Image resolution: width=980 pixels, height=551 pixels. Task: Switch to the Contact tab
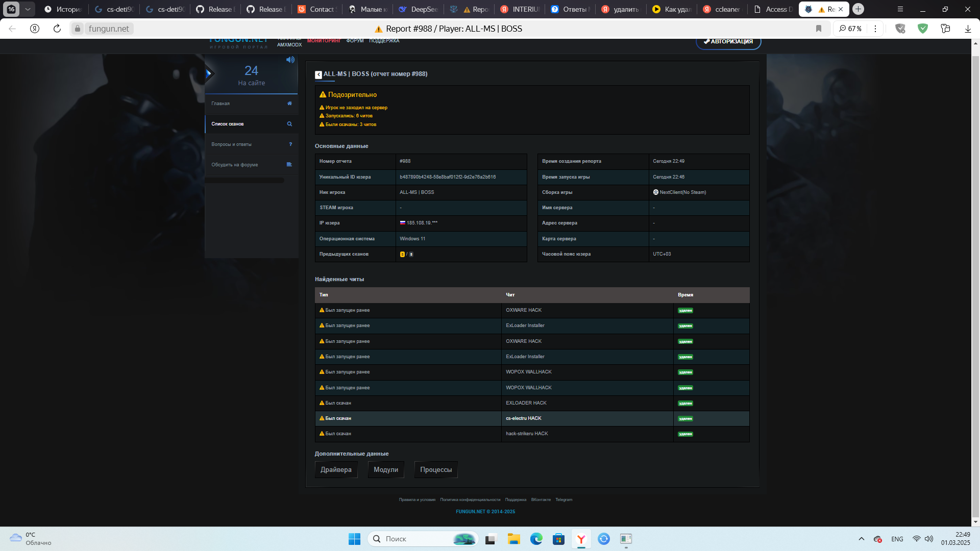[x=317, y=9]
